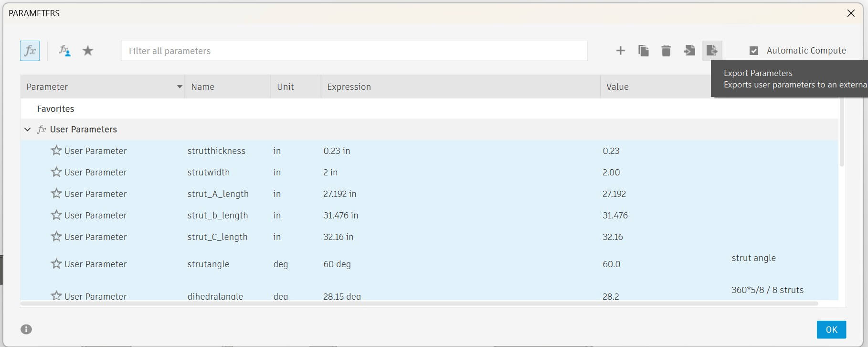Favorite the strut_C_length parameter star
Image resolution: width=868 pixels, height=347 pixels.
pyautogui.click(x=56, y=237)
